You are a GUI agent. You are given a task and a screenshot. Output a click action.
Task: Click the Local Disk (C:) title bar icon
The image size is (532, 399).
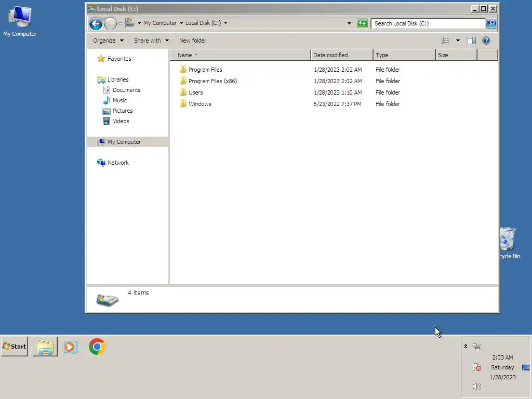tap(91, 8)
